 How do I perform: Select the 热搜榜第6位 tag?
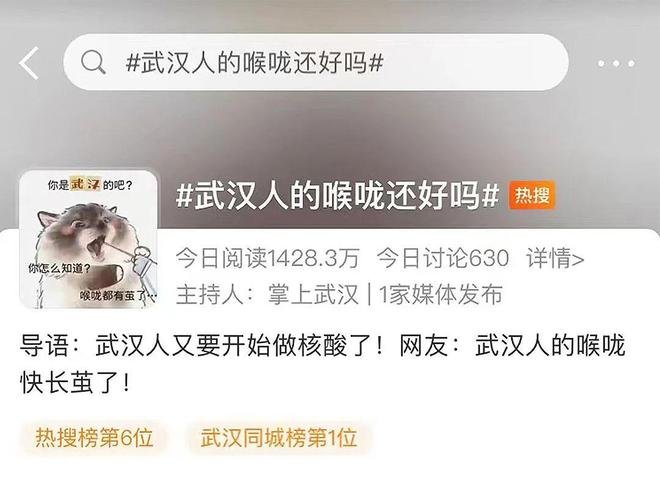click(94, 438)
